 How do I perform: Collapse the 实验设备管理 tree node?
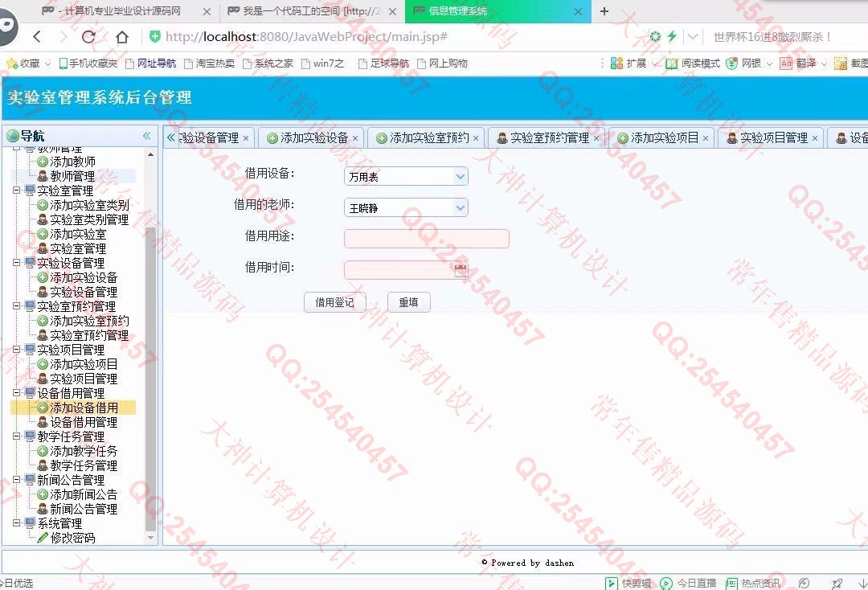17,262
